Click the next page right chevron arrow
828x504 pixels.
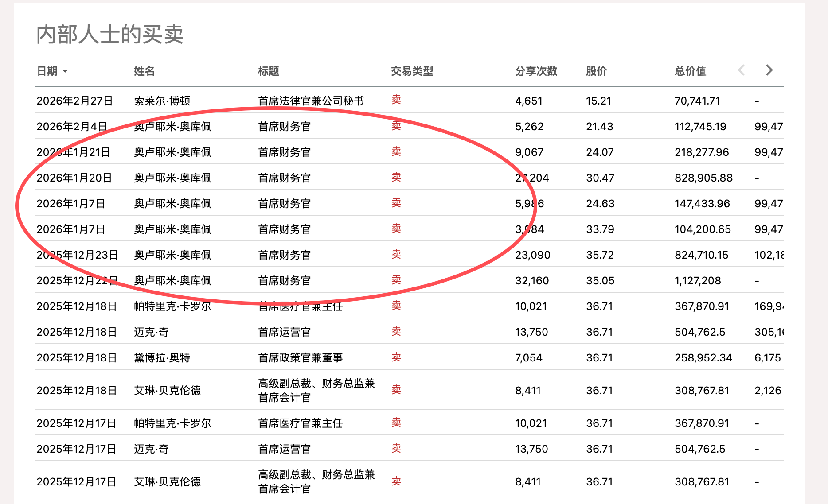point(769,70)
